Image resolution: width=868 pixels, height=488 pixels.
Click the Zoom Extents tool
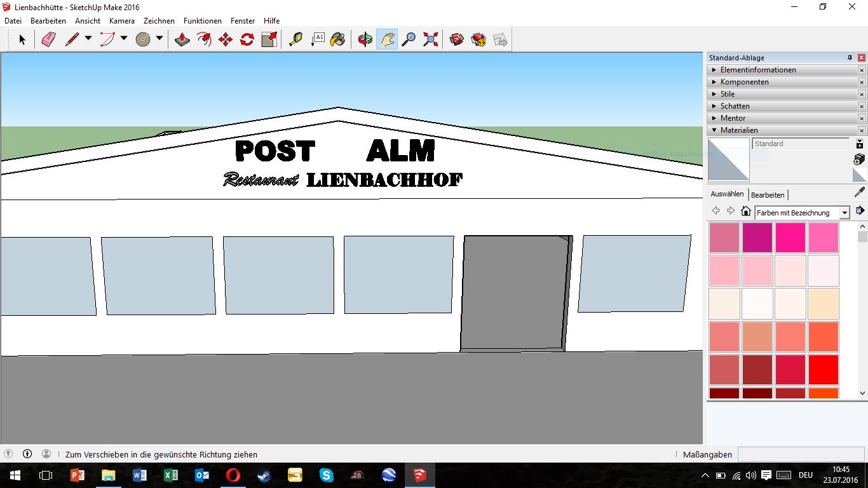(x=430, y=39)
